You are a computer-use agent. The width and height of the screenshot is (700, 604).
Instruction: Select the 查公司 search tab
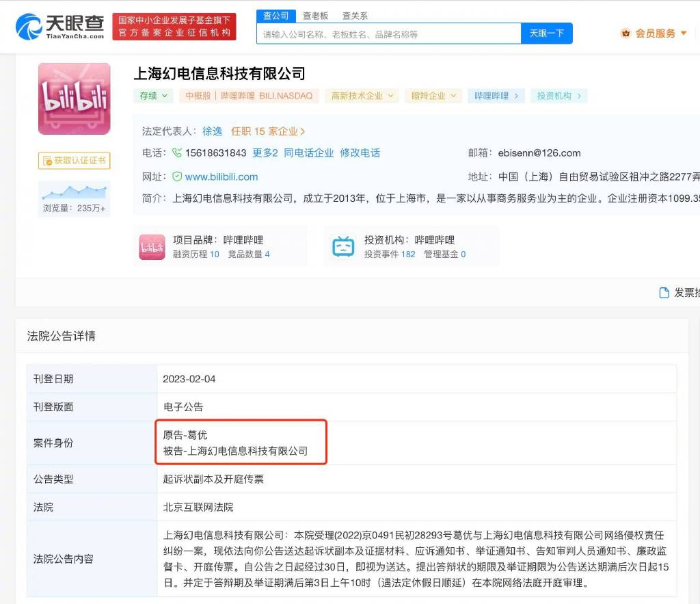coord(276,16)
